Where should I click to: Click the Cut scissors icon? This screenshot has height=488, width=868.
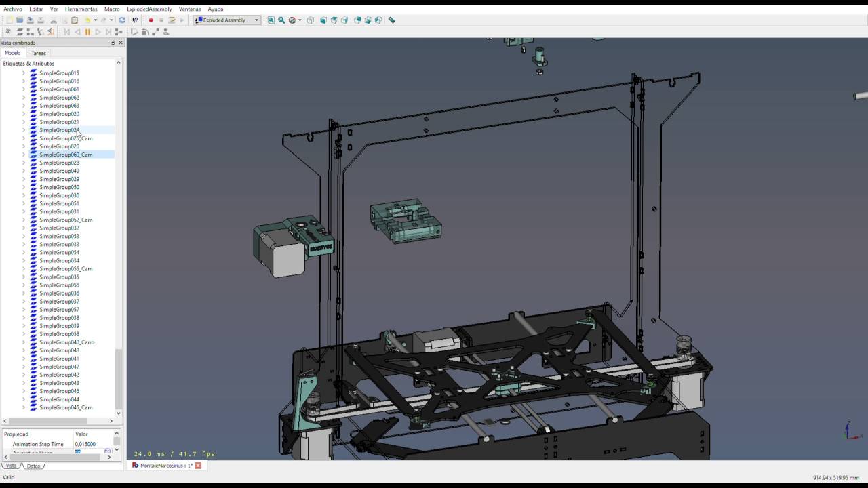[54, 20]
